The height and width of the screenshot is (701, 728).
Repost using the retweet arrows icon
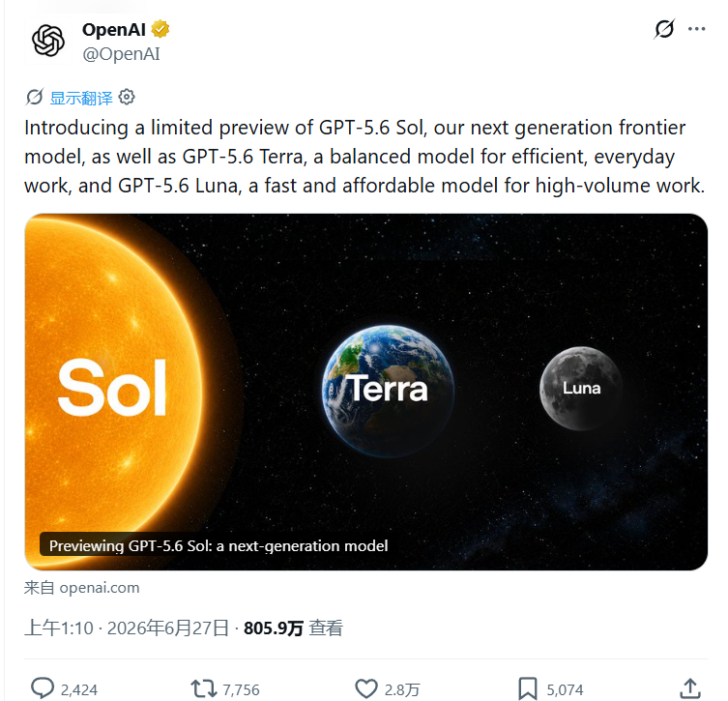[203, 689]
